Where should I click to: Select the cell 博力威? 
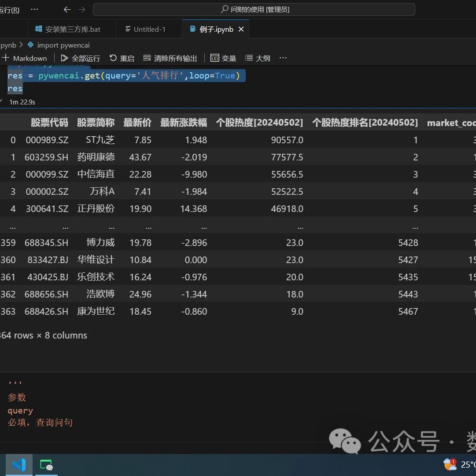pyautogui.click(x=100, y=242)
